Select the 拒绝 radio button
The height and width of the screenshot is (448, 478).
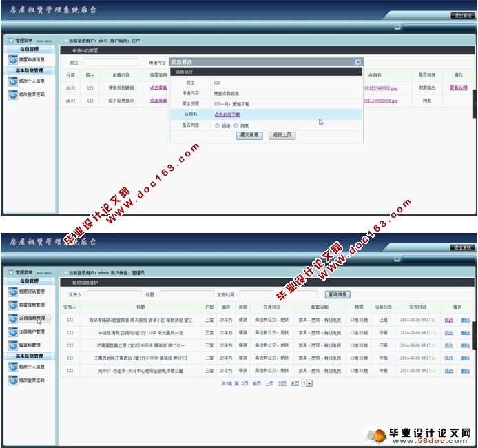click(x=217, y=125)
